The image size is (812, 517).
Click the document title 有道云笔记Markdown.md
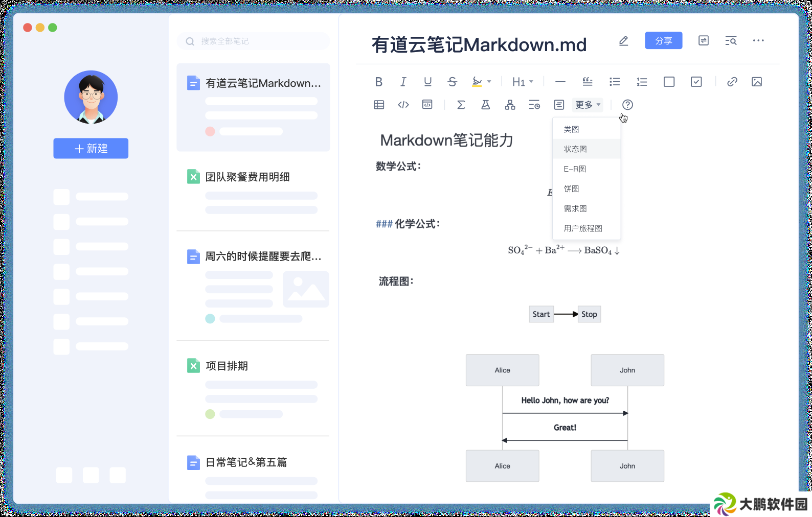(x=479, y=44)
